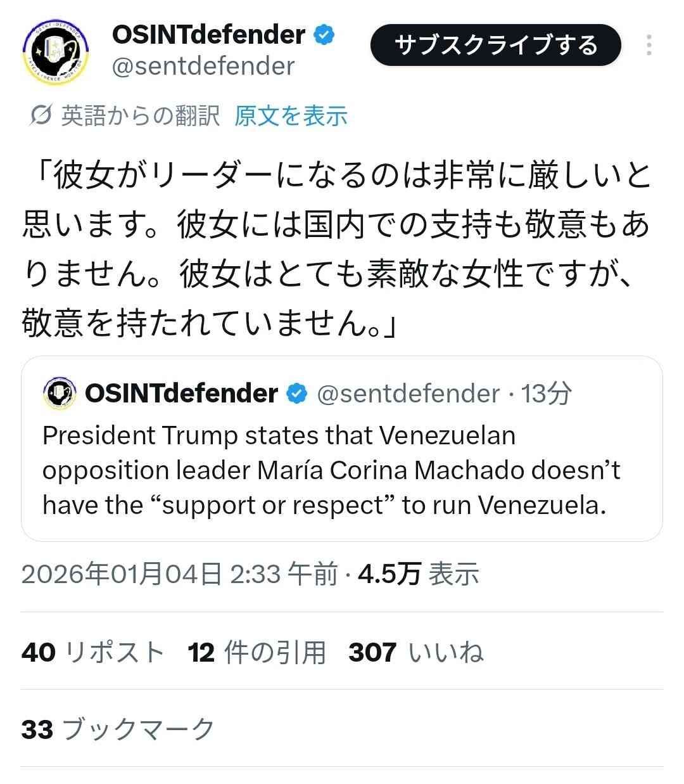Open the 40 リポスト reposts list
The height and width of the screenshot is (784, 684).
tap(93, 652)
